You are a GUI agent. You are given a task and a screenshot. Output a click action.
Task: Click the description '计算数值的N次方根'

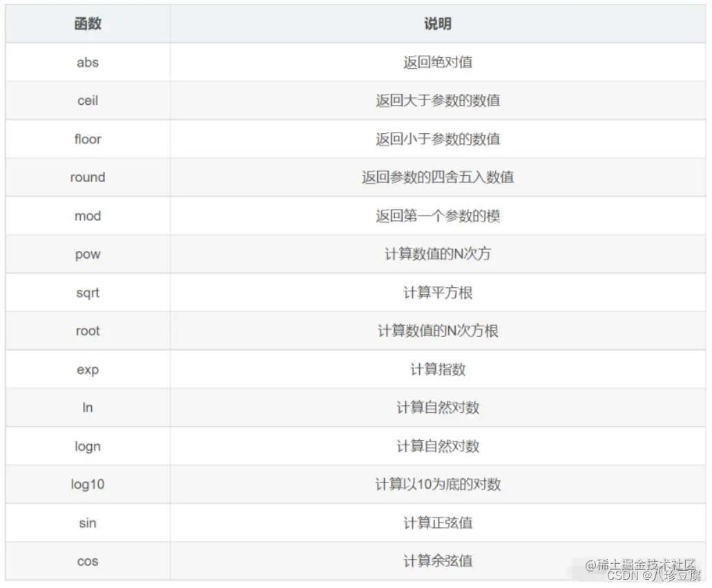(x=438, y=331)
